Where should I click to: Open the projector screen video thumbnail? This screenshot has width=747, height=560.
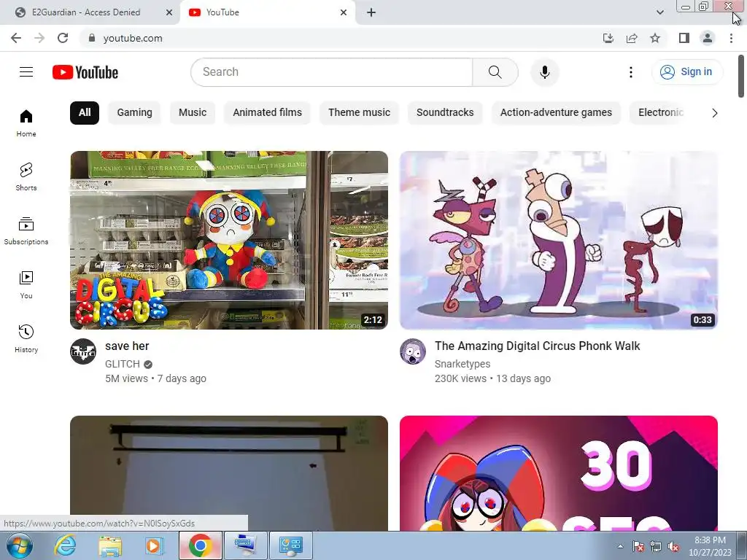[x=228, y=473]
